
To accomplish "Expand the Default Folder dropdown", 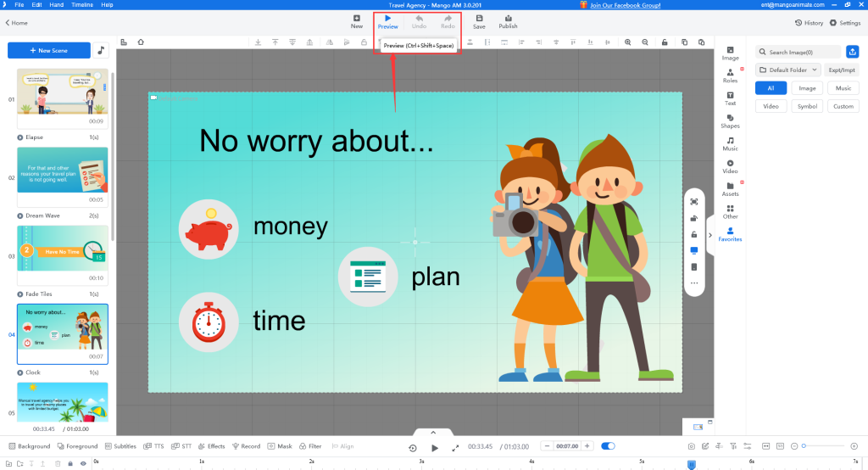I will click(x=787, y=70).
